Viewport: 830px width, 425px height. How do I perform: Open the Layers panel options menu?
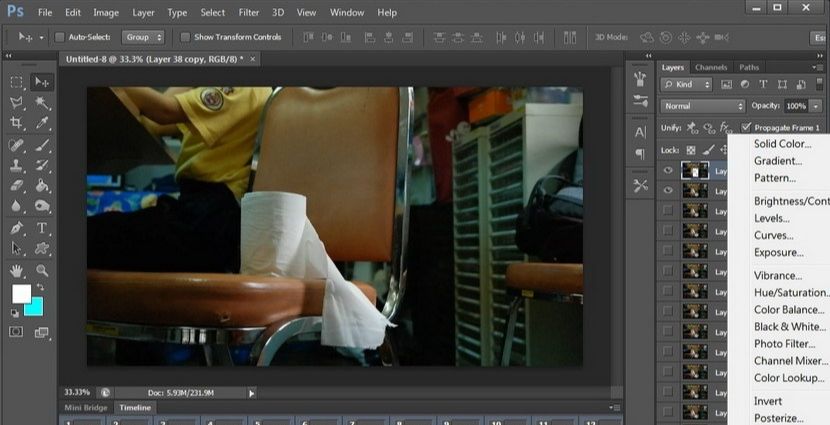(x=817, y=67)
